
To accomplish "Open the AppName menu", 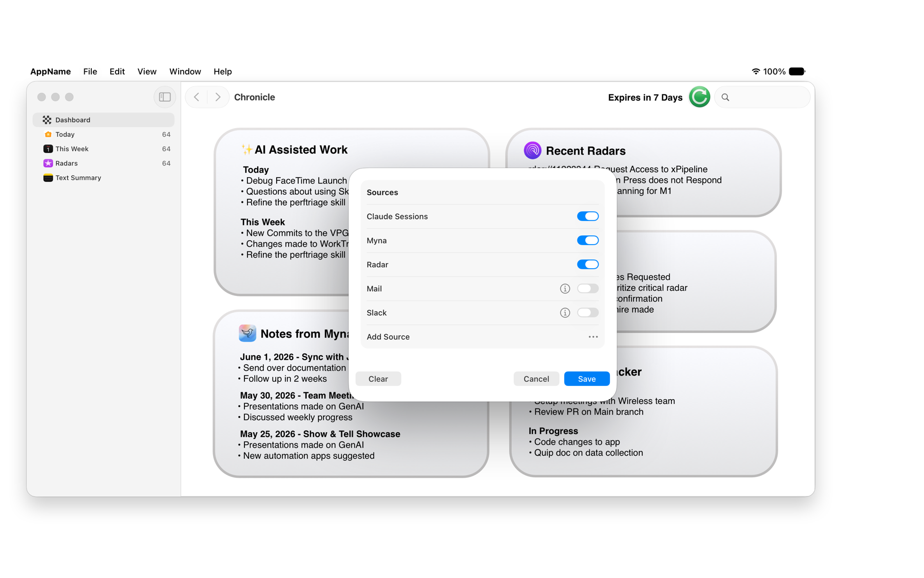I will (x=50, y=71).
